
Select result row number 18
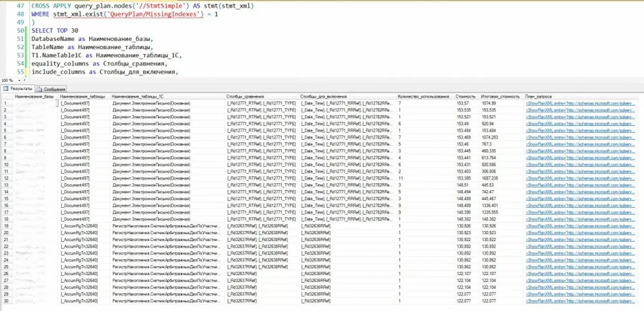point(7,219)
